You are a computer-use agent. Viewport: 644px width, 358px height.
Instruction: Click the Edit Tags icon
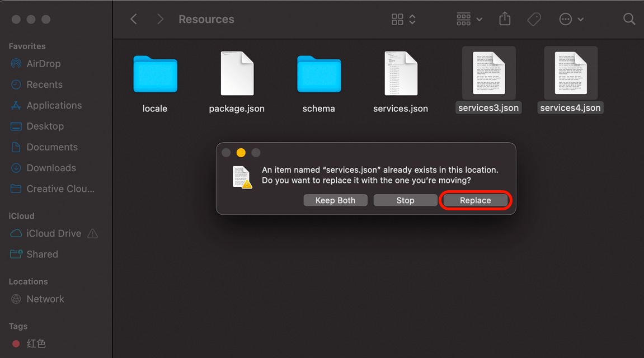point(534,19)
